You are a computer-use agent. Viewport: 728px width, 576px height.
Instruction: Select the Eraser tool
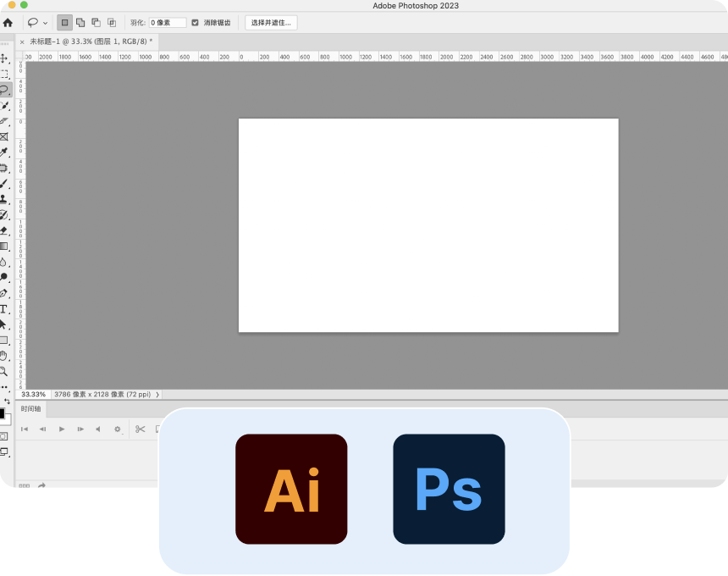(4, 231)
